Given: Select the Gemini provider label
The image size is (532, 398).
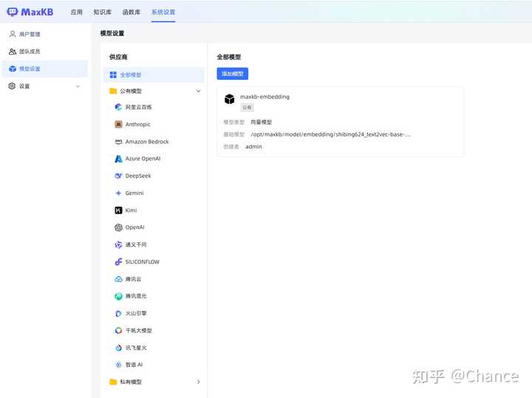Looking at the screenshot, I should pos(134,193).
